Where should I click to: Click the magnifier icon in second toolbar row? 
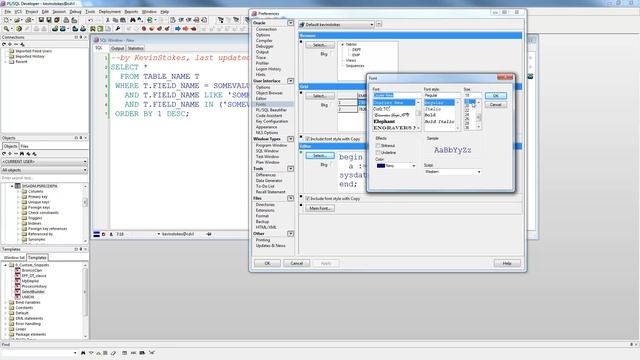coord(6,29)
